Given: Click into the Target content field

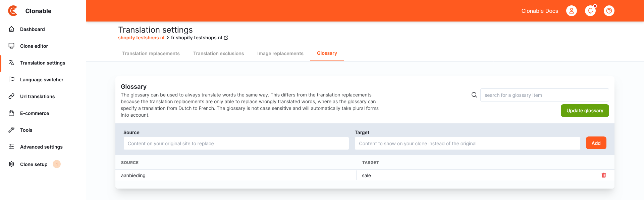Looking at the screenshot, I should [x=467, y=144].
